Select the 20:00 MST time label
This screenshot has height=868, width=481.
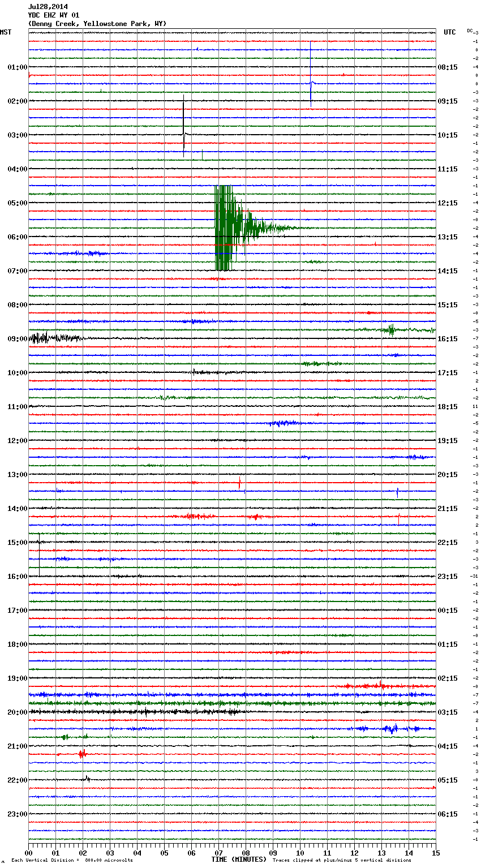coord(18,712)
